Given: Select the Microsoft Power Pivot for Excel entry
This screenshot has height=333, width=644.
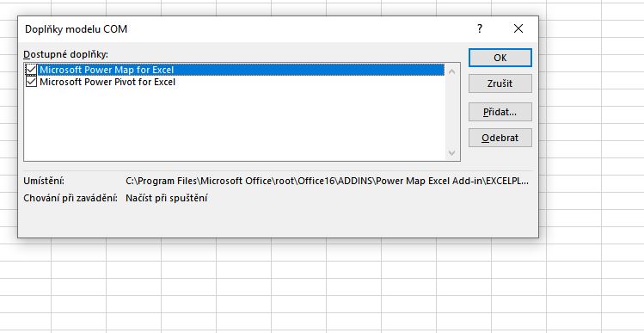Looking at the screenshot, I should pyautogui.click(x=107, y=82).
